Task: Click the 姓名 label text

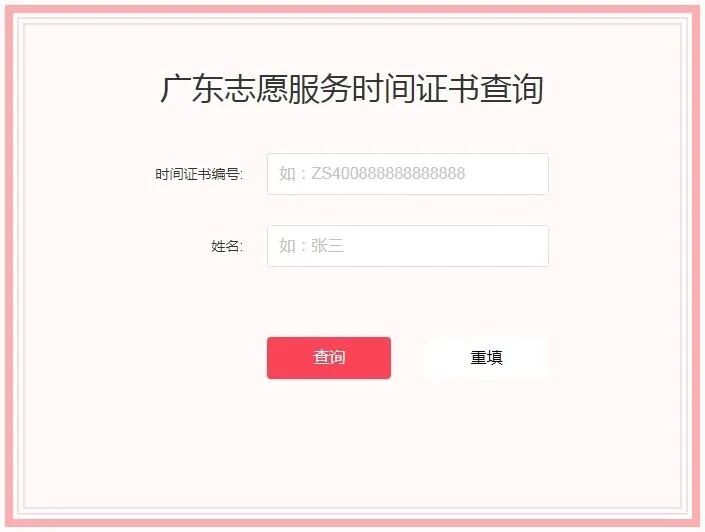Action: pyautogui.click(x=227, y=246)
